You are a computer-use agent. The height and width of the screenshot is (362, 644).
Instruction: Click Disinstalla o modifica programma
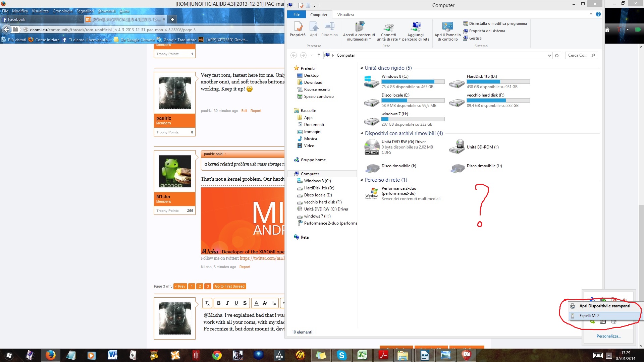pos(495,23)
